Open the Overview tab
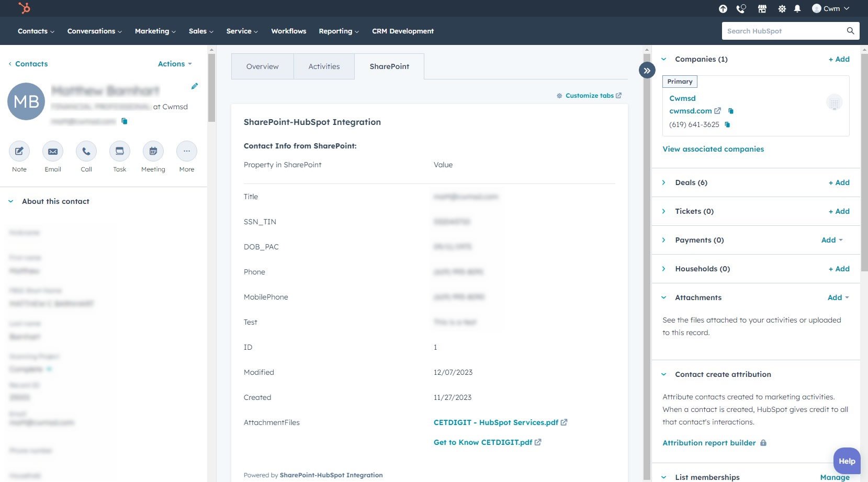The image size is (868, 482). click(263, 66)
